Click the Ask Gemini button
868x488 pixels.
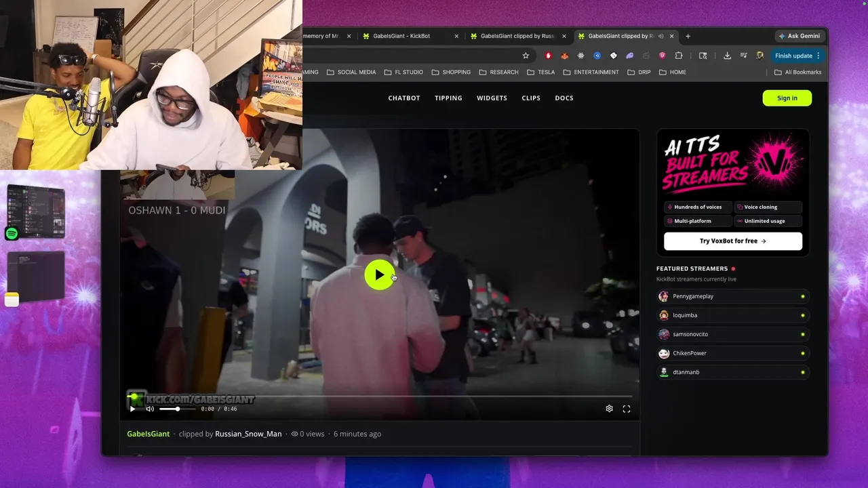(x=800, y=36)
